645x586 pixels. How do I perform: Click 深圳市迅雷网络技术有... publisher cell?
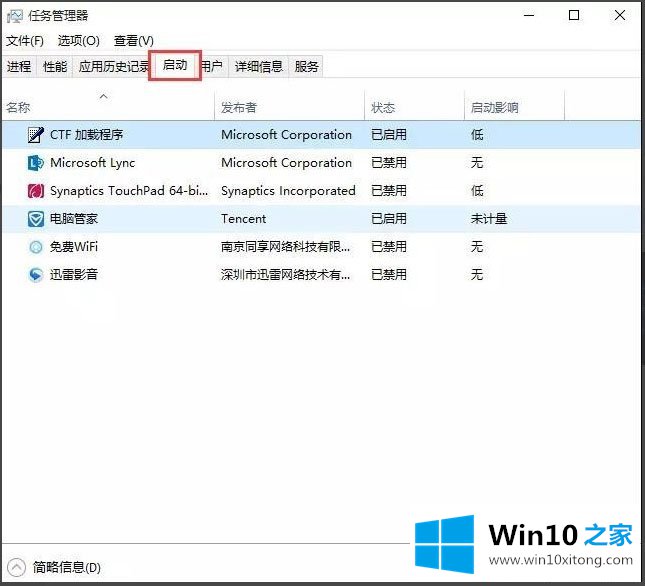click(285, 275)
